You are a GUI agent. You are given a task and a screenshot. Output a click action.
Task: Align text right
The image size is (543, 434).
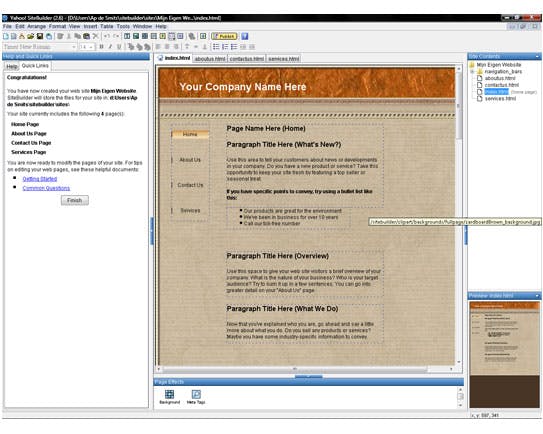click(176, 46)
